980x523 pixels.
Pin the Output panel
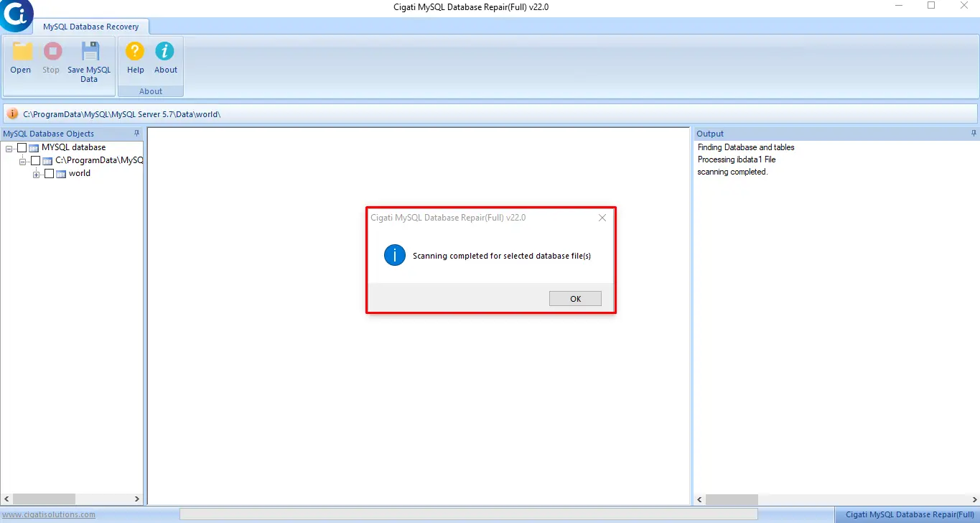974,134
